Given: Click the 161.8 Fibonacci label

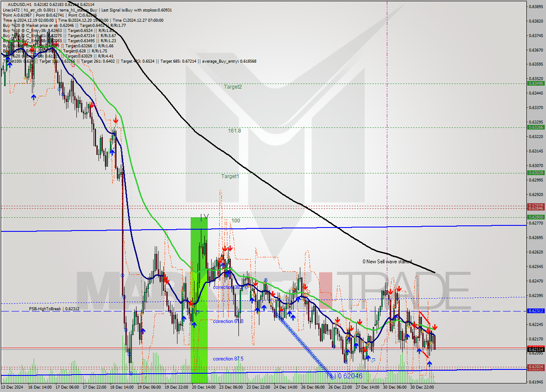Looking at the screenshot, I should (234, 131).
